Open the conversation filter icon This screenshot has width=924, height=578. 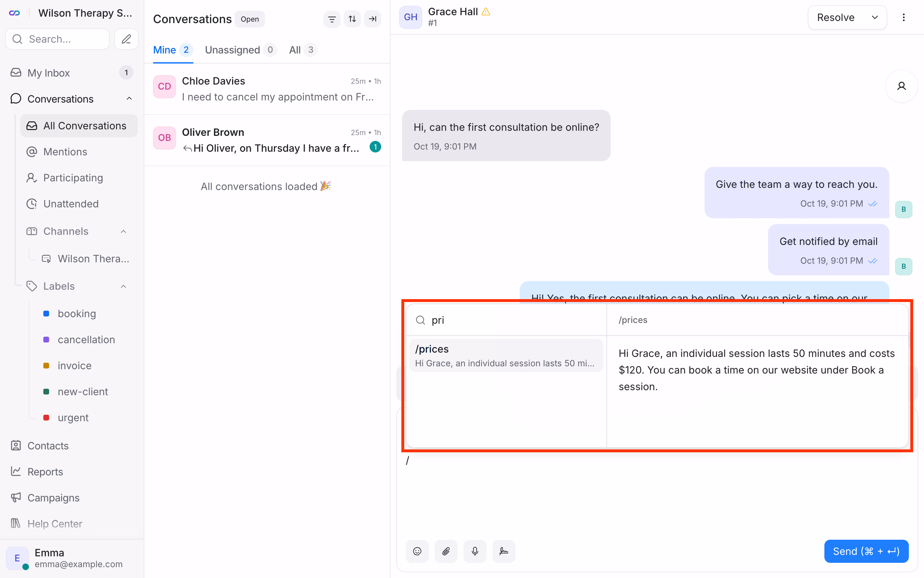332,19
